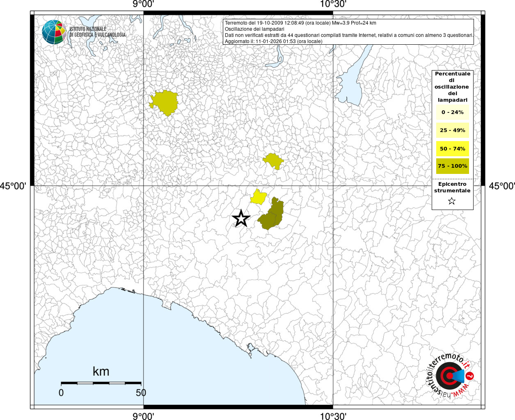The image size is (515, 420).
Task: Click the scale bar '50' value
Action: [141, 393]
